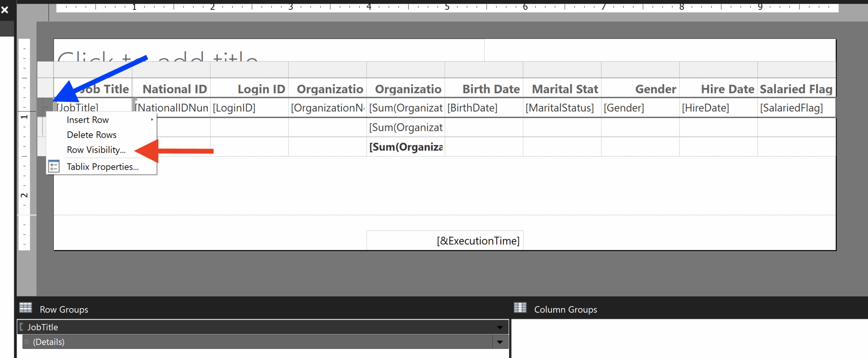Image resolution: width=868 pixels, height=358 pixels.
Task: Select Row Visibility from the context menu
Action: pos(96,150)
